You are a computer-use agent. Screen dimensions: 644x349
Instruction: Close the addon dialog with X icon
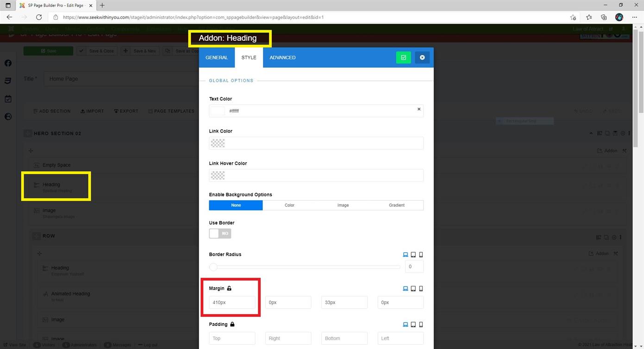422,57
